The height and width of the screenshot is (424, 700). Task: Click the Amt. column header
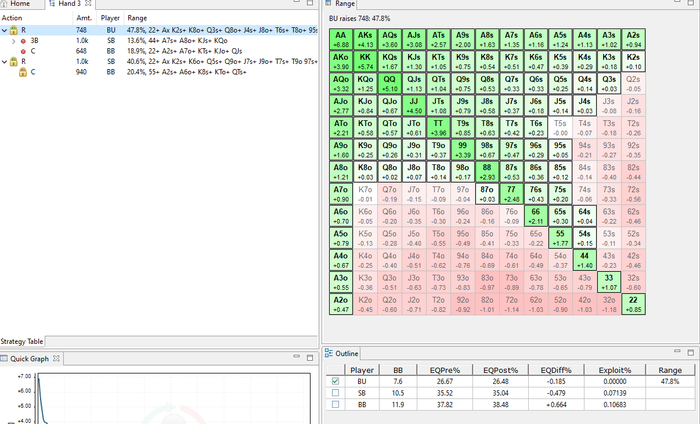click(x=84, y=18)
